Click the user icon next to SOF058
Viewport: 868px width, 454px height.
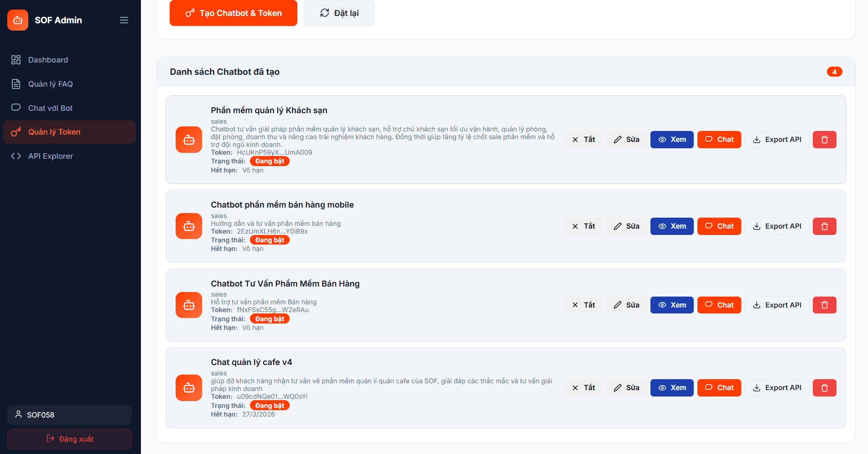18,414
